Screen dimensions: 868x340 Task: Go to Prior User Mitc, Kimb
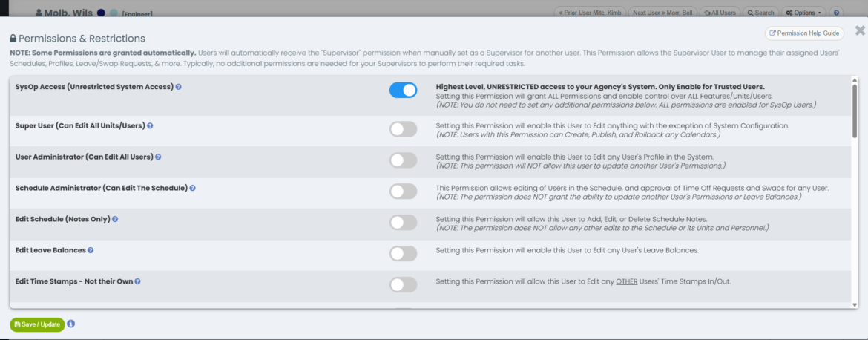tap(590, 12)
